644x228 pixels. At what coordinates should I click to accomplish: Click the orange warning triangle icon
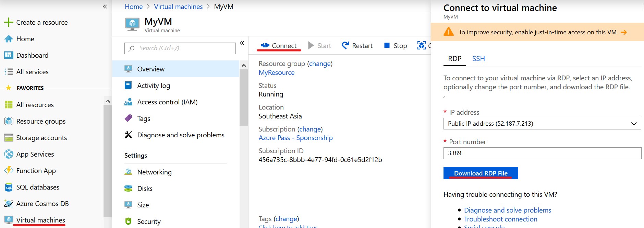pyautogui.click(x=449, y=32)
